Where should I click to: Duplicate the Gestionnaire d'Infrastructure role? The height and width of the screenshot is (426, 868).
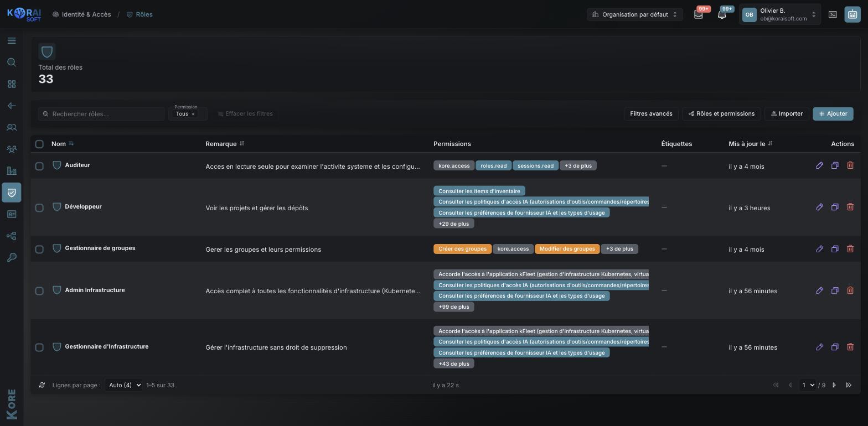pos(835,347)
